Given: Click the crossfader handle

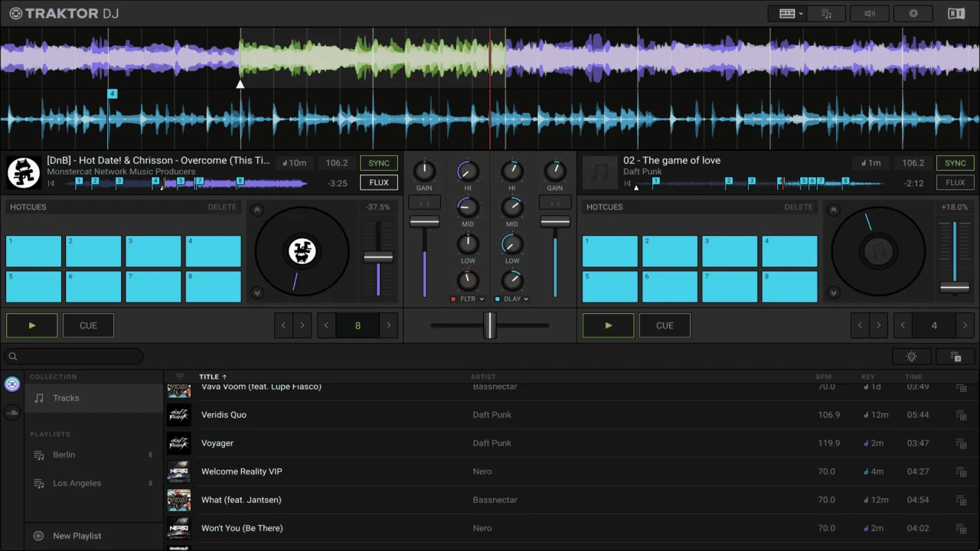Looking at the screenshot, I should coord(490,325).
